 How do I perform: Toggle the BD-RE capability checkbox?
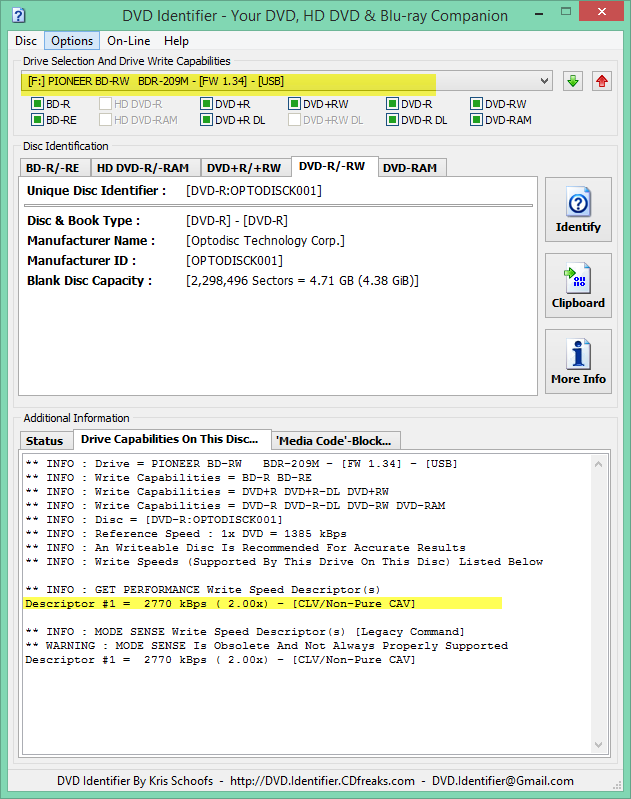click(37, 120)
